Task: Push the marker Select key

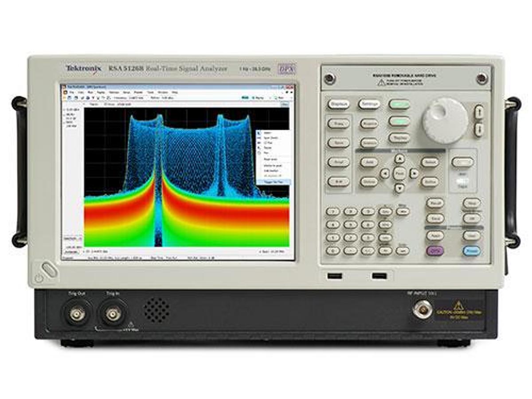Action: [x=430, y=162]
